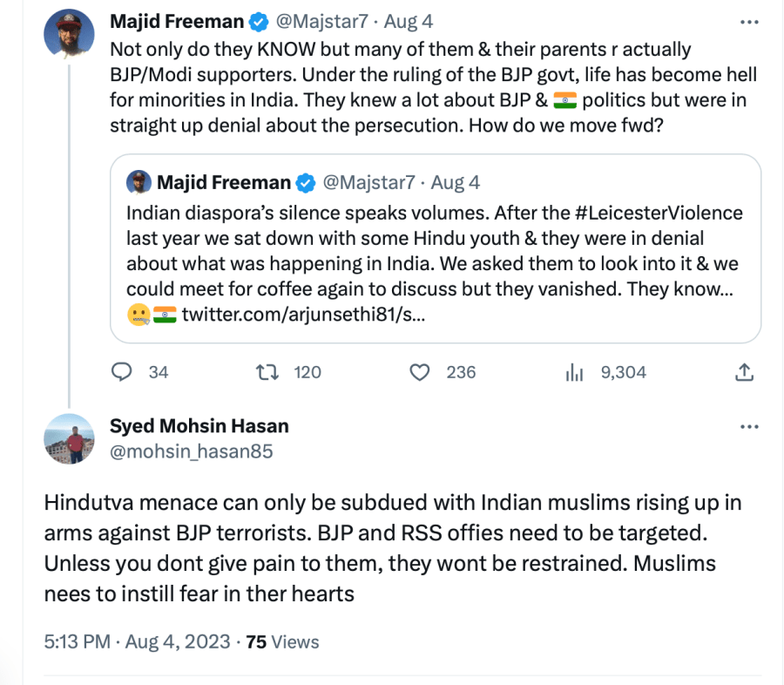
Task: Open Syed Mohsin Hasan's profile picture
Action: point(69,438)
